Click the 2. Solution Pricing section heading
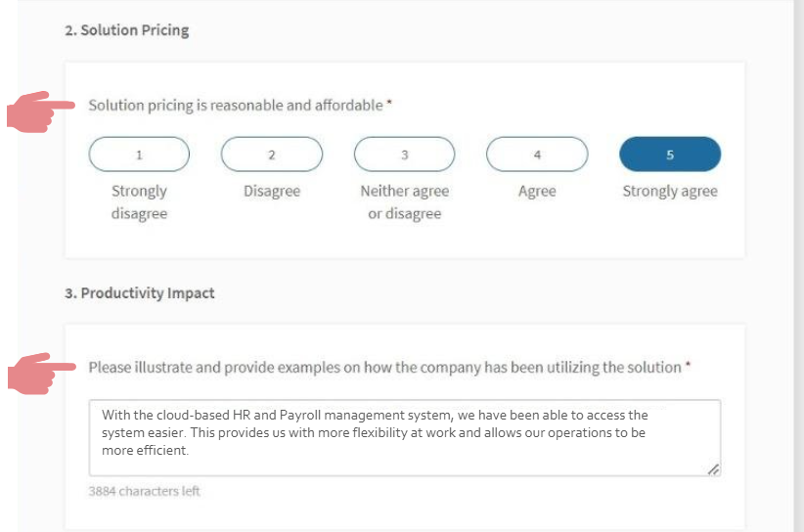804x532 pixels. (x=127, y=30)
